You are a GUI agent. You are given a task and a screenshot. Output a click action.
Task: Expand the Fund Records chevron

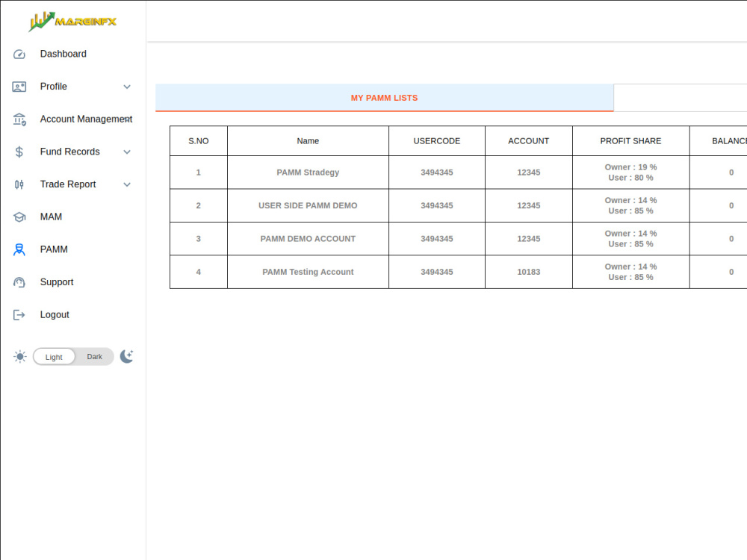127,152
